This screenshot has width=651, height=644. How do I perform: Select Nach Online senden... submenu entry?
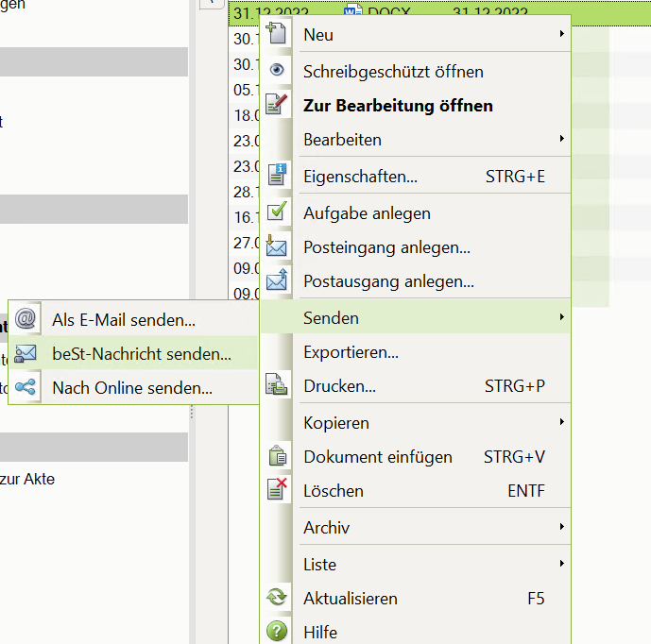coord(133,387)
